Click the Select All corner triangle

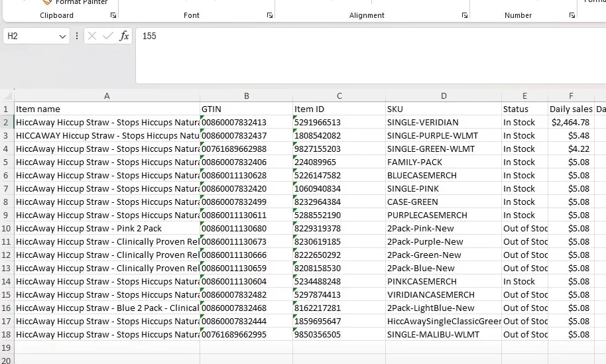click(7, 95)
